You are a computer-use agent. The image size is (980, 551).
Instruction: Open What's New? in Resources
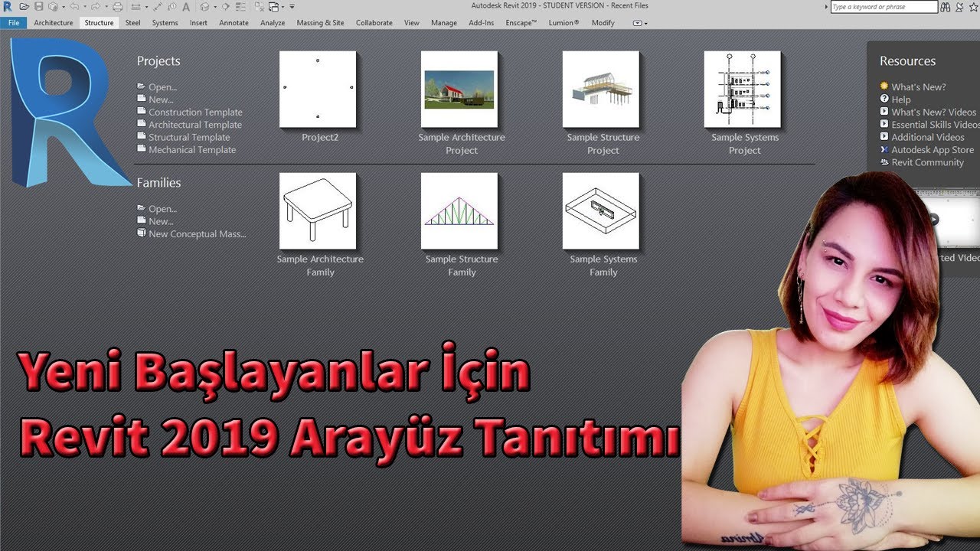918,87
